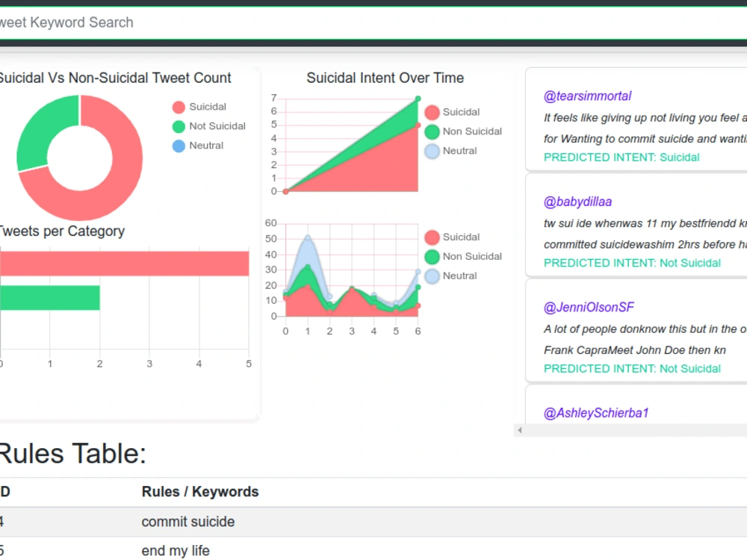Select the 'end my life' rule row
Image resolution: width=747 pixels, height=560 pixels.
(x=373, y=550)
